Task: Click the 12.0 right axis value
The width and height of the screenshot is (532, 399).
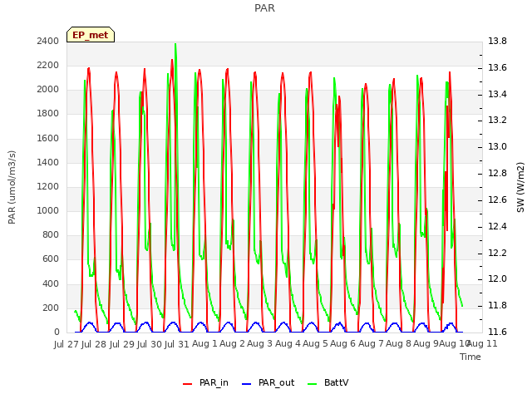Action: coord(497,279)
